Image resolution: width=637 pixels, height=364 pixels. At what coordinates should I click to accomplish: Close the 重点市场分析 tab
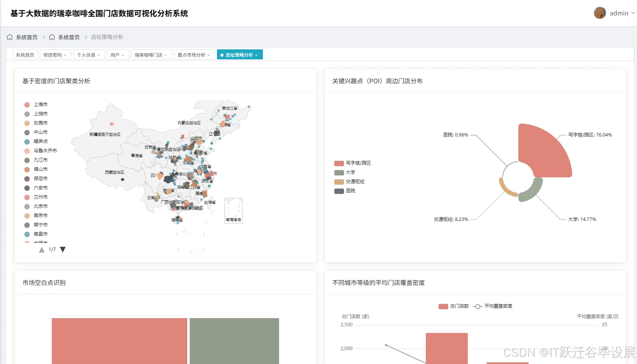(x=208, y=55)
